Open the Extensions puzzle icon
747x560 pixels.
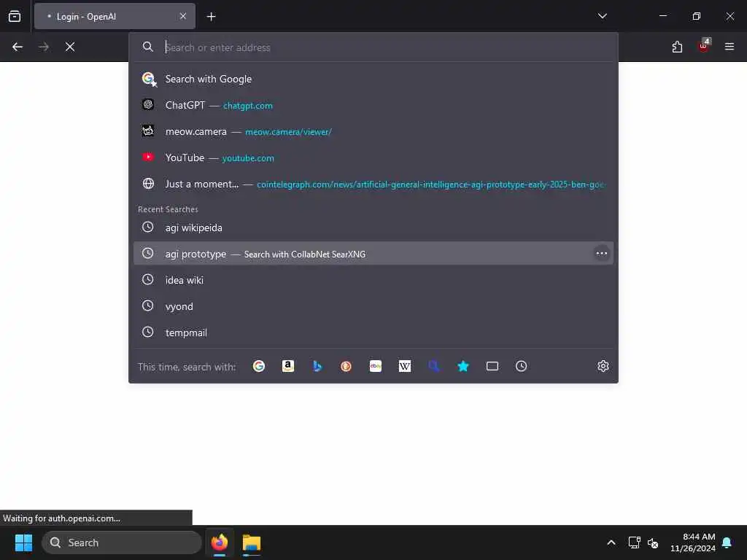point(677,47)
